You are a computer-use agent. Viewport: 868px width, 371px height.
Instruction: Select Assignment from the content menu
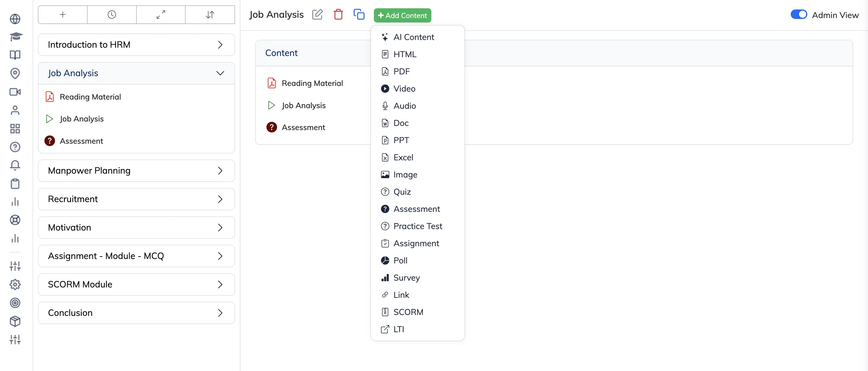click(x=417, y=244)
